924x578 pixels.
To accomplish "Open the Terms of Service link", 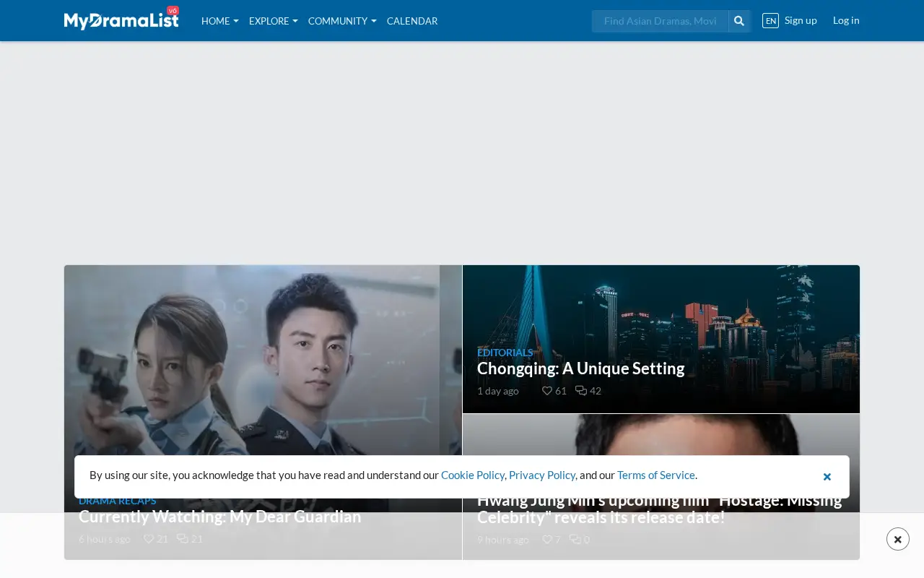I will (x=656, y=475).
